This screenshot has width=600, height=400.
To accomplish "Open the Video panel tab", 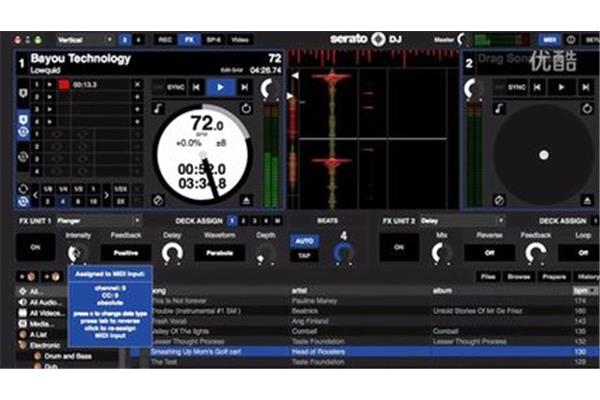I will coord(240,40).
